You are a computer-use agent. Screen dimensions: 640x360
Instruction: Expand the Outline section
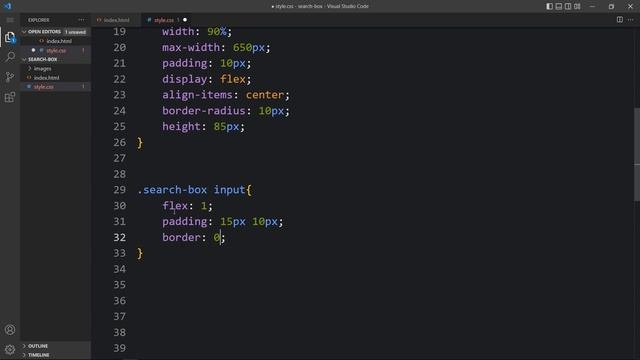point(38,346)
